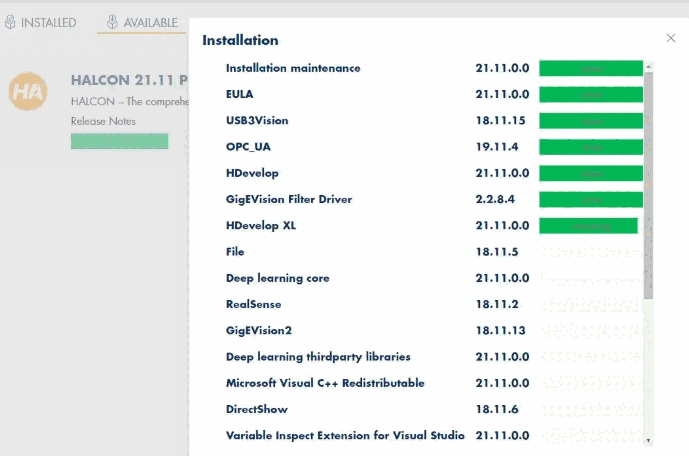This screenshot has height=456, width=689.
Task: Select 'Deep learning thirdparty libraries' entry
Action: pyautogui.click(x=318, y=357)
